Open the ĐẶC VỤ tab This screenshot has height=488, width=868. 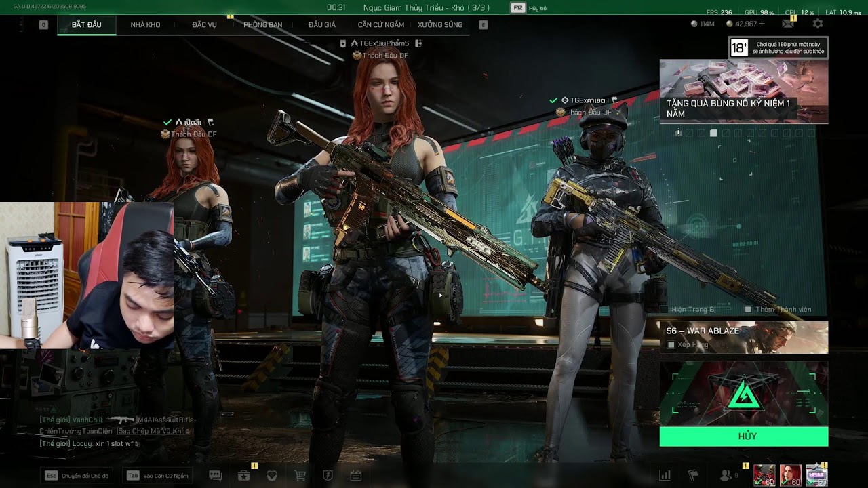pyautogui.click(x=204, y=25)
